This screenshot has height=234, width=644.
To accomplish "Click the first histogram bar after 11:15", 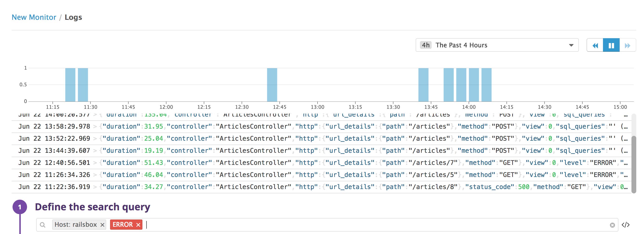I will (70, 85).
